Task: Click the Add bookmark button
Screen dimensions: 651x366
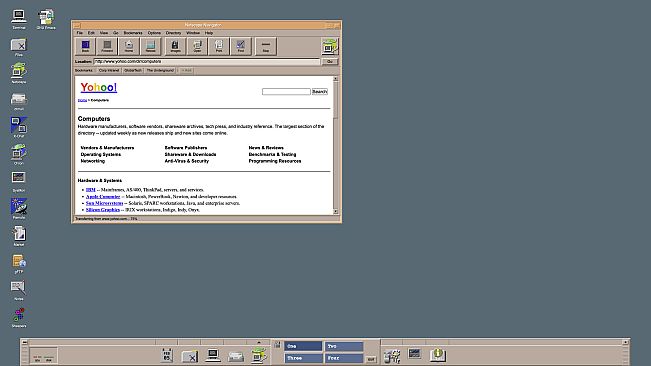Action: tap(186, 71)
